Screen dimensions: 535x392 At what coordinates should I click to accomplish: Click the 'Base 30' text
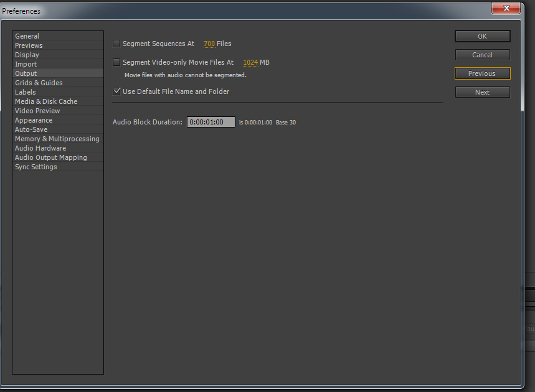(x=286, y=123)
